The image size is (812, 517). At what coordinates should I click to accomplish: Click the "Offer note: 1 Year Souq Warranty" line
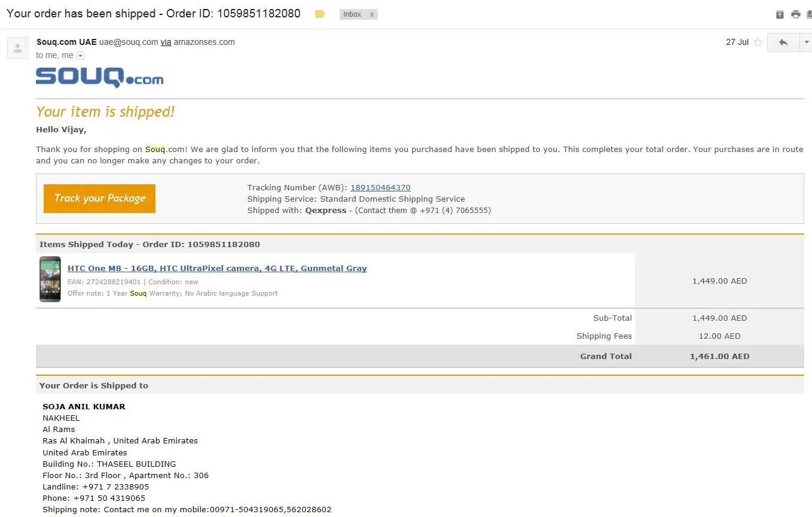tap(173, 293)
